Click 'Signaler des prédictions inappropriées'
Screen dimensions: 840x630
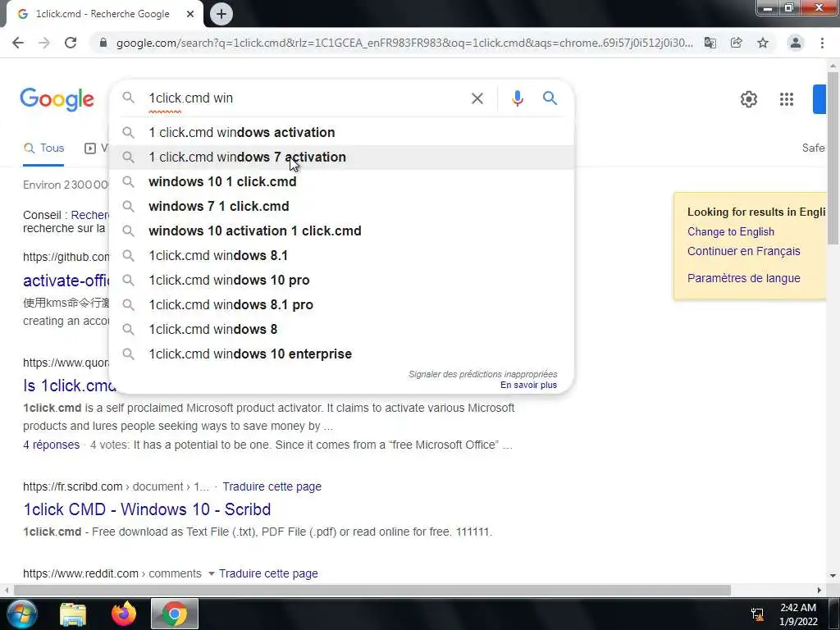point(482,374)
